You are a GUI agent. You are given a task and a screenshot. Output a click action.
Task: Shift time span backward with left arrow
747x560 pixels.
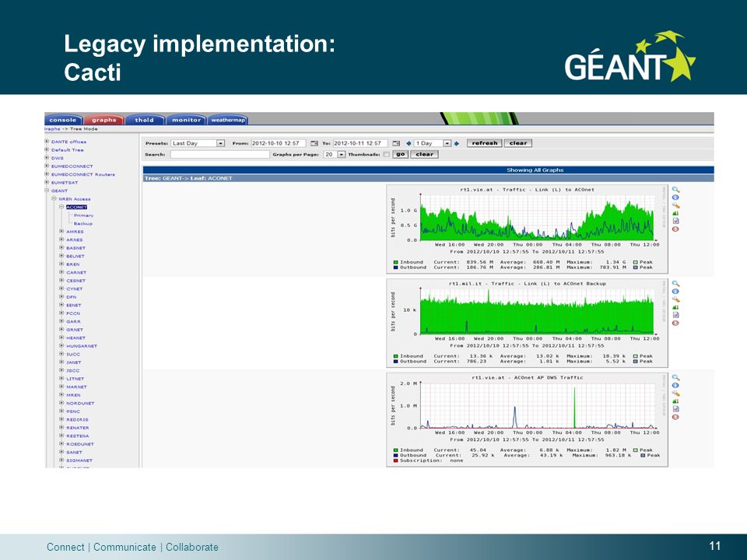tap(409, 143)
